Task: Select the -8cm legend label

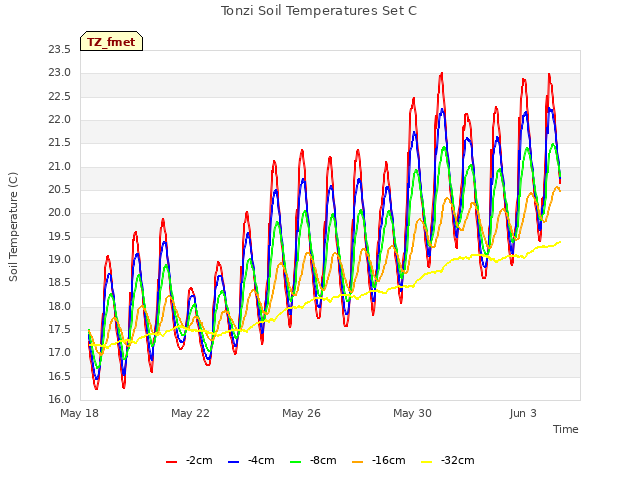Action: tap(323, 460)
